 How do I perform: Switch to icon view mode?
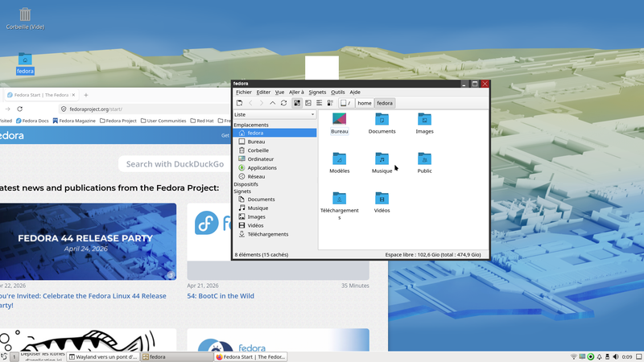[x=297, y=103]
